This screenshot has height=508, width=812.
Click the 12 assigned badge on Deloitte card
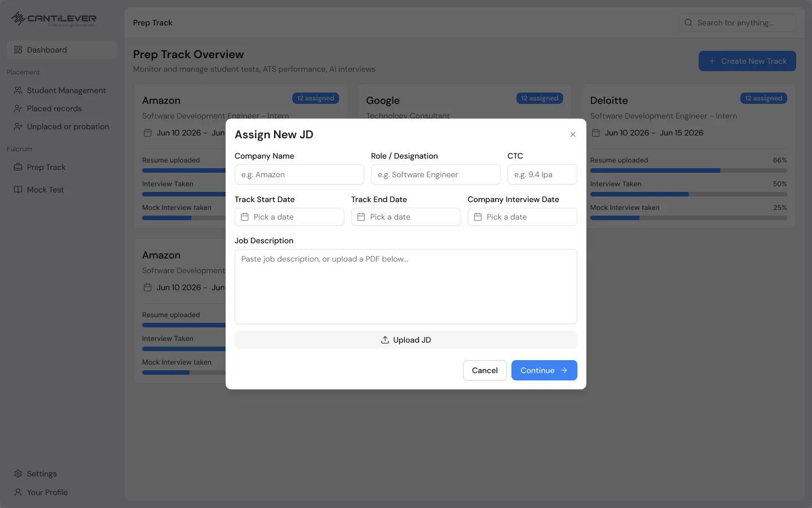point(764,98)
